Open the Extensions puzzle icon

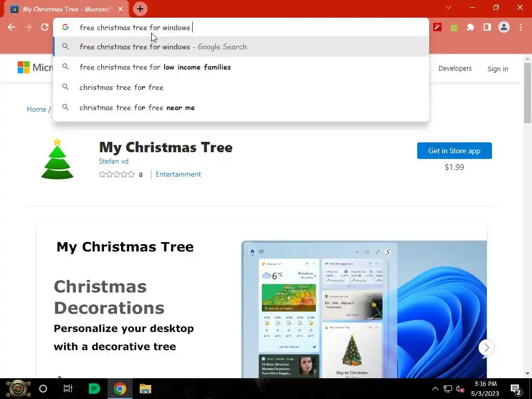(x=471, y=27)
